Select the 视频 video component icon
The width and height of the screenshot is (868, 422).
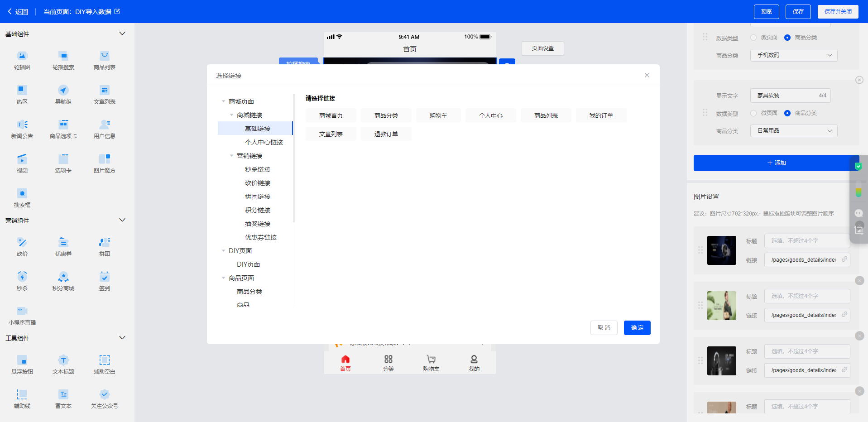click(x=22, y=159)
